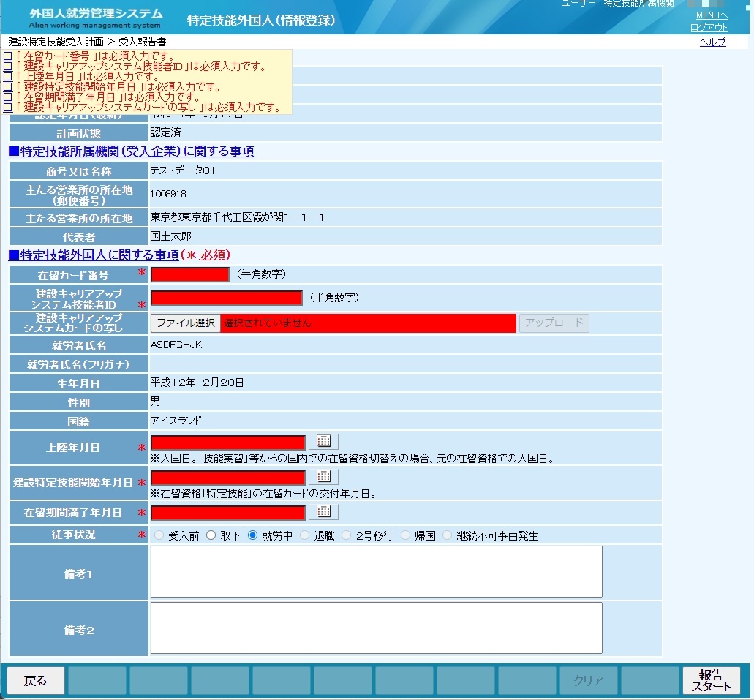The image size is (754, 700).
Task: Click the 特定技能外国人に関する事項 section heading link
Action: click(x=94, y=255)
